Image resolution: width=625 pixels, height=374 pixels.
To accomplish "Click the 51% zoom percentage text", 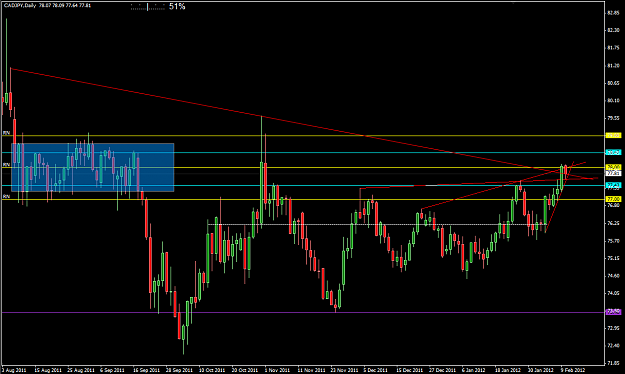I will pos(177,6).
